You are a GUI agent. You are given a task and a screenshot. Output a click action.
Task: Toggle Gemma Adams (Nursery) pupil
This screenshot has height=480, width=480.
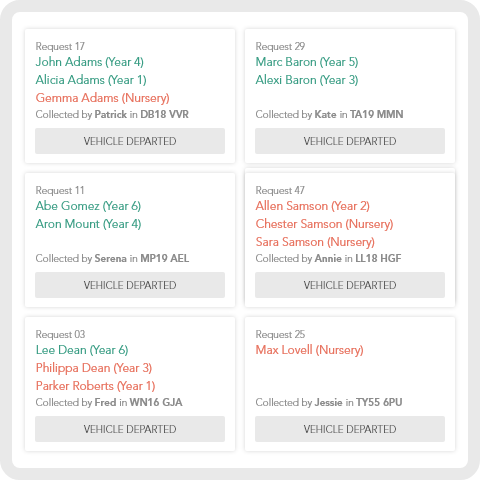click(103, 98)
